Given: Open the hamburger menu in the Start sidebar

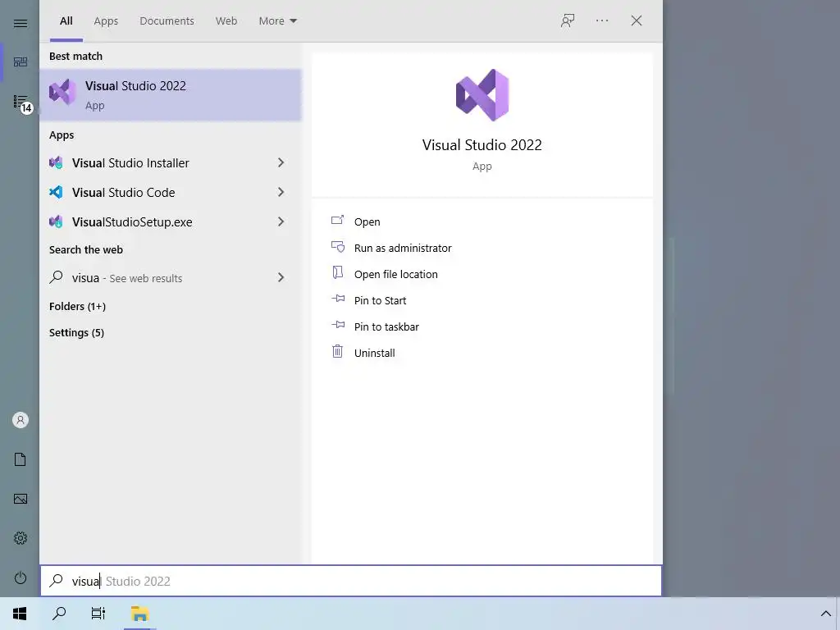Looking at the screenshot, I should pos(21,23).
